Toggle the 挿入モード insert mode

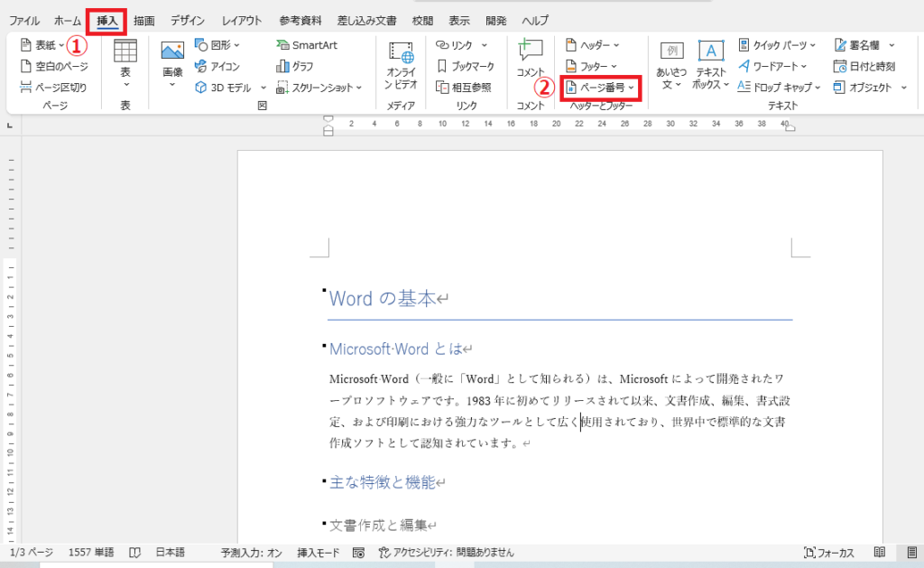pos(319,553)
